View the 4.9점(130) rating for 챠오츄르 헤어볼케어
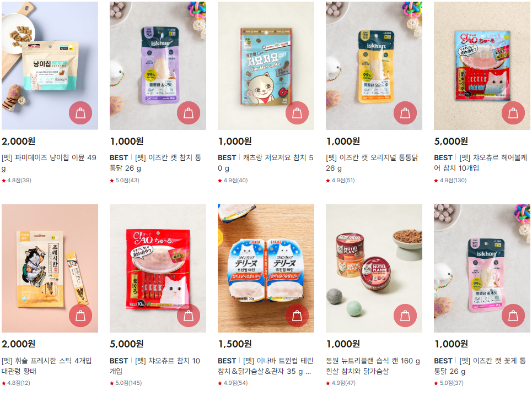This screenshot has height=397, width=532. click(x=450, y=181)
